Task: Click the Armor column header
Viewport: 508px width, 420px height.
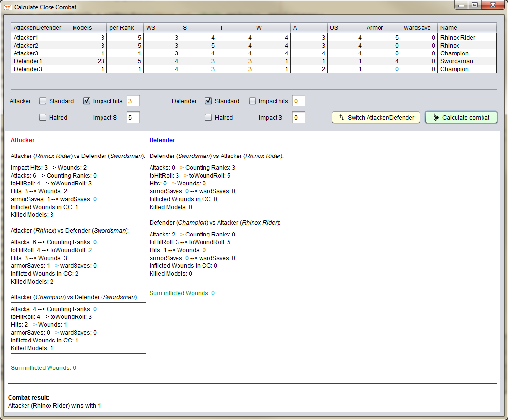Action: [382, 28]
